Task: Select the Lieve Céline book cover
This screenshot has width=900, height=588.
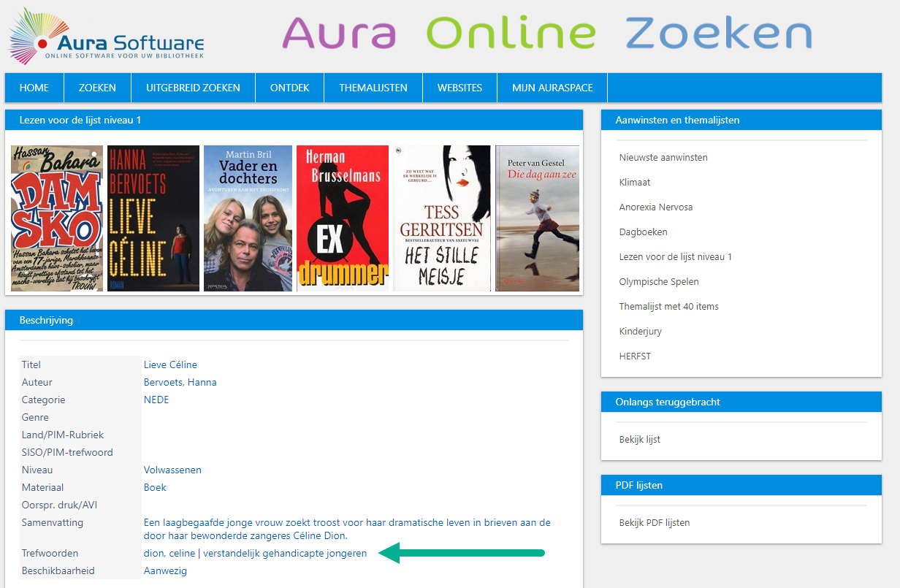Action: click(153, 218)
